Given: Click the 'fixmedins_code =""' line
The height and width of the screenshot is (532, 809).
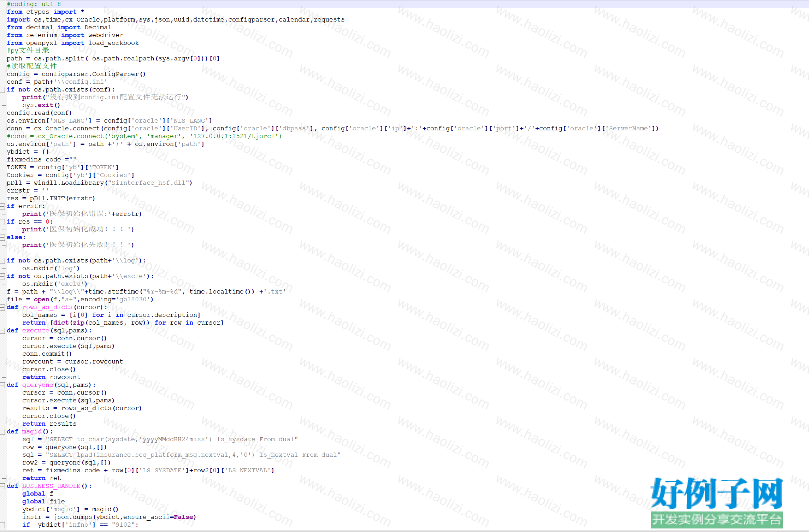Looking at the screenshot, I should click(41, 160).
